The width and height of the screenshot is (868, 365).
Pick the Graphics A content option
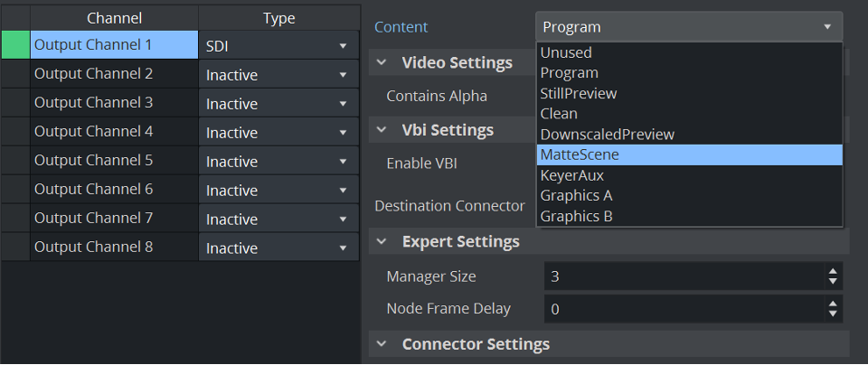click(576, 195)
